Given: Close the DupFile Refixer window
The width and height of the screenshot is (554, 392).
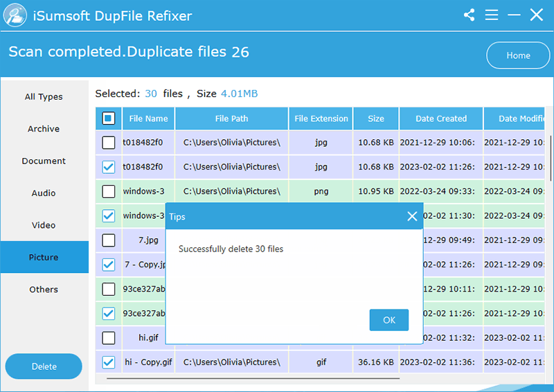Looking at the screenshot, I should (536, 15).
